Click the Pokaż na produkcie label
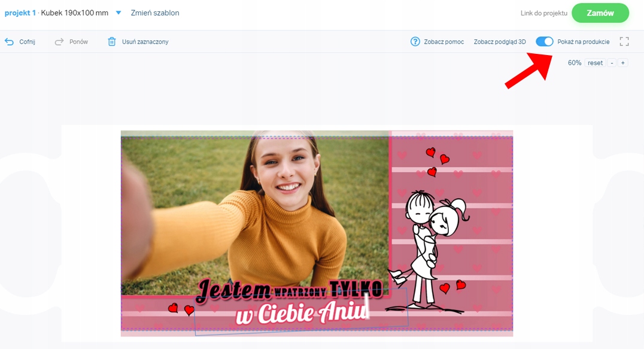This screenshot has width=644, height=349. pyautogui.click(x=583, y=41)
